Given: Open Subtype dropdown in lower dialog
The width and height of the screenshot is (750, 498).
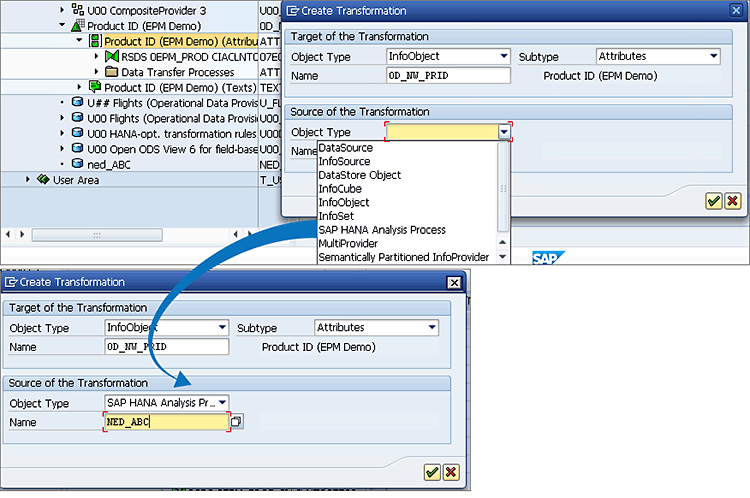Looking at the screenshot, I should [432, 327].
